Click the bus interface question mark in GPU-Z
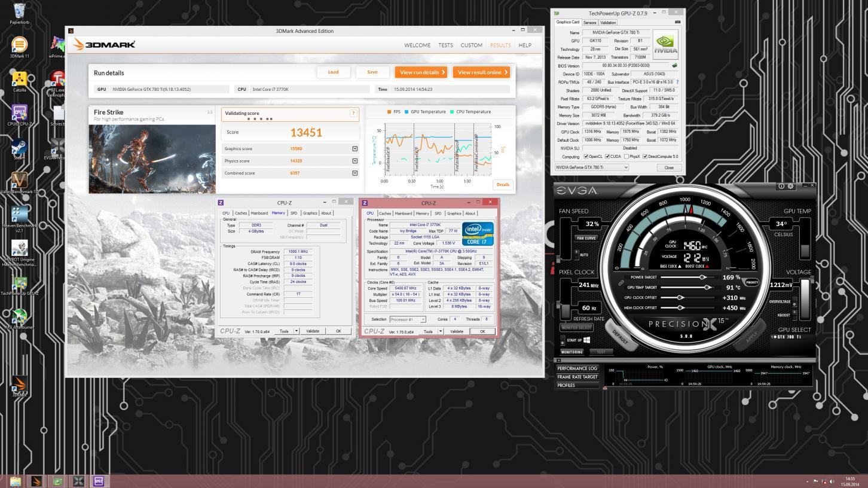 [677, 82]
